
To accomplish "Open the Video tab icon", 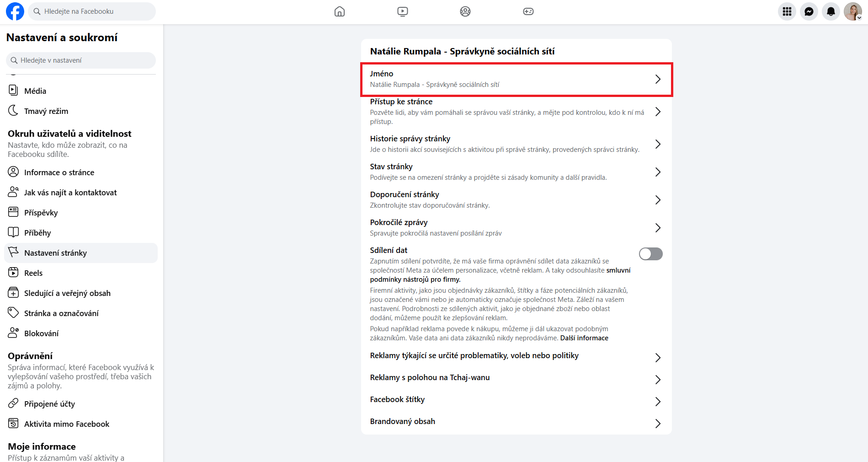I will click(402, 11).
